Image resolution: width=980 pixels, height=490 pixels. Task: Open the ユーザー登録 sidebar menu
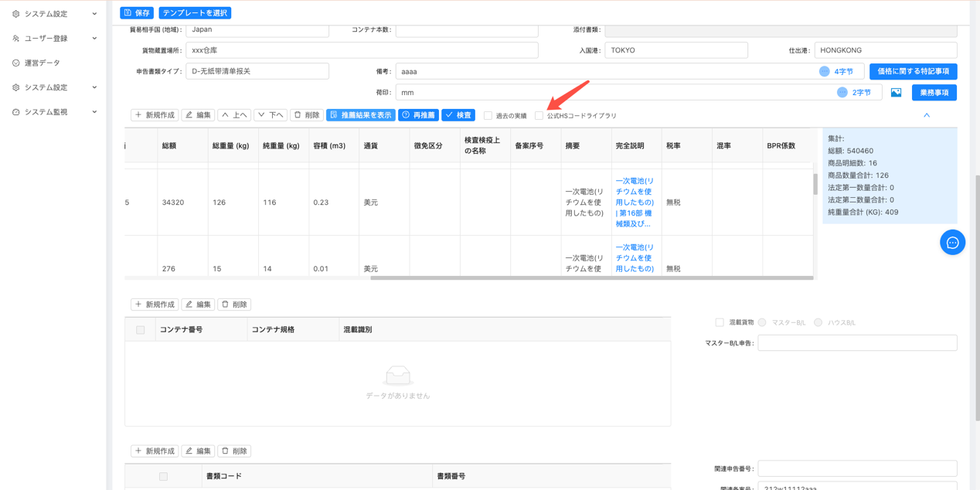click(53, 39)
